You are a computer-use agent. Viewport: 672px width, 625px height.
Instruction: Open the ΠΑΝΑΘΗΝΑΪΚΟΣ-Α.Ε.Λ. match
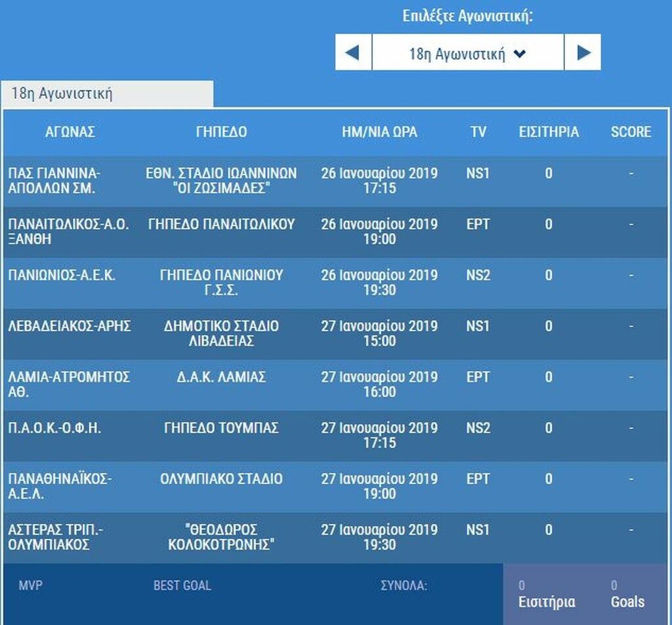click(x=60, y=486)
